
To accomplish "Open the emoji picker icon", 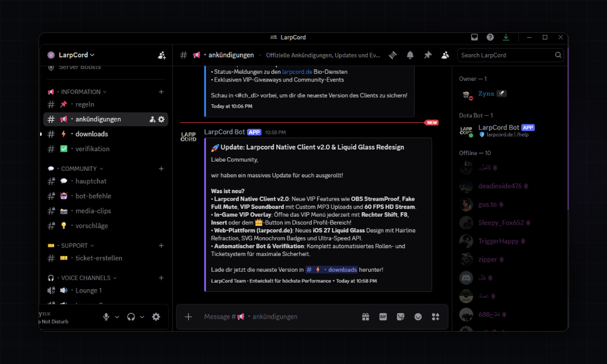I will (x=418, y=316).
